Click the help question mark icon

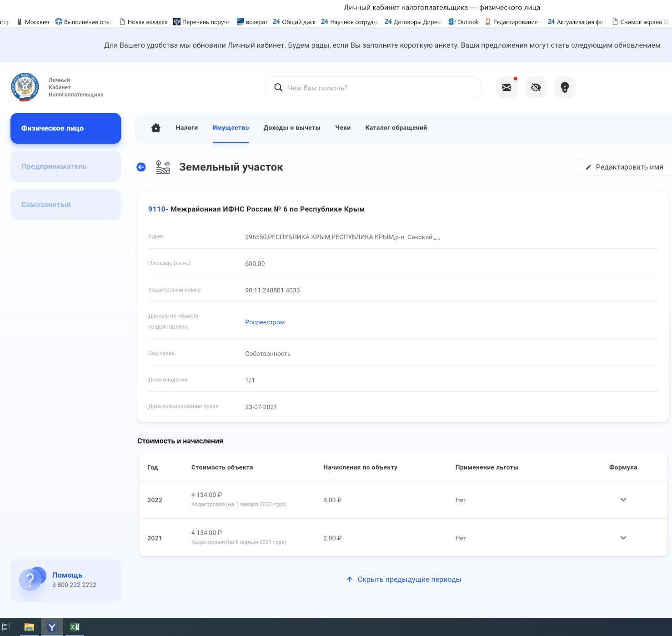(31, 580)
